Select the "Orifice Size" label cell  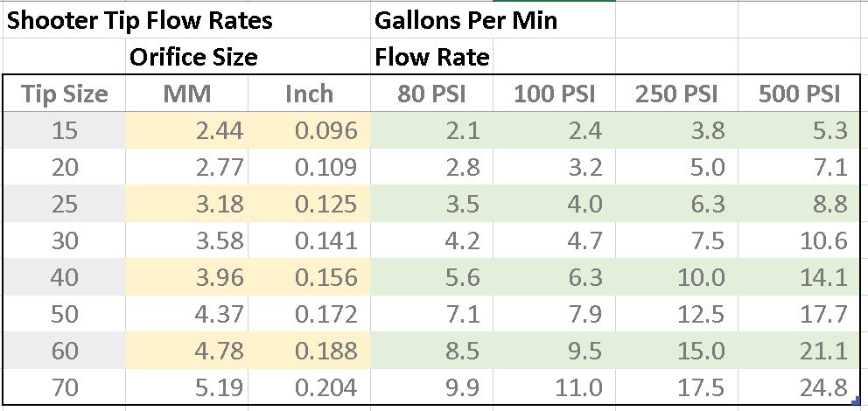click(x=193, y=58)
